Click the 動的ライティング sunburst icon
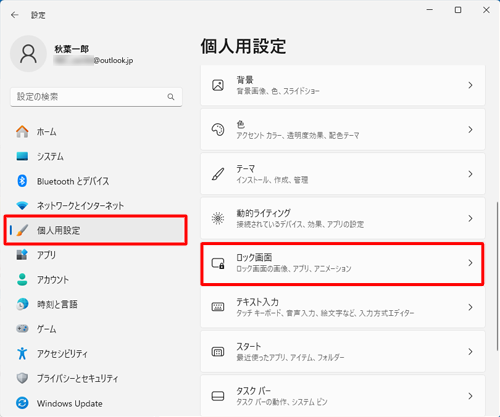The width and height of the screenshot is (500, 417). (218, 218)
